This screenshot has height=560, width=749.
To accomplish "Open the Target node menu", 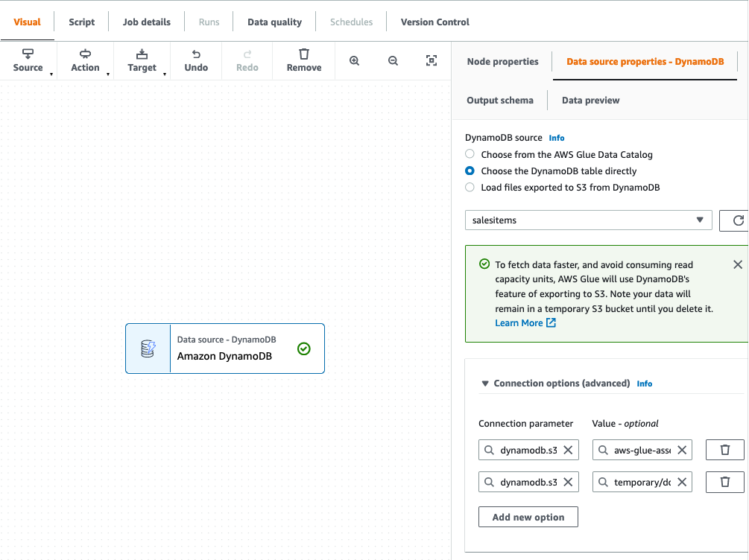I will pos(142,60).
